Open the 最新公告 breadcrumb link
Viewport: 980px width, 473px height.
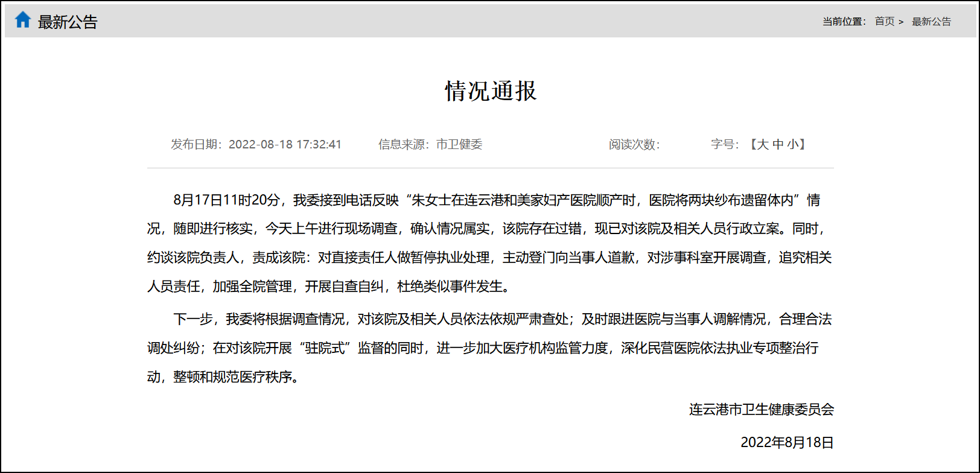pos(931,22)
